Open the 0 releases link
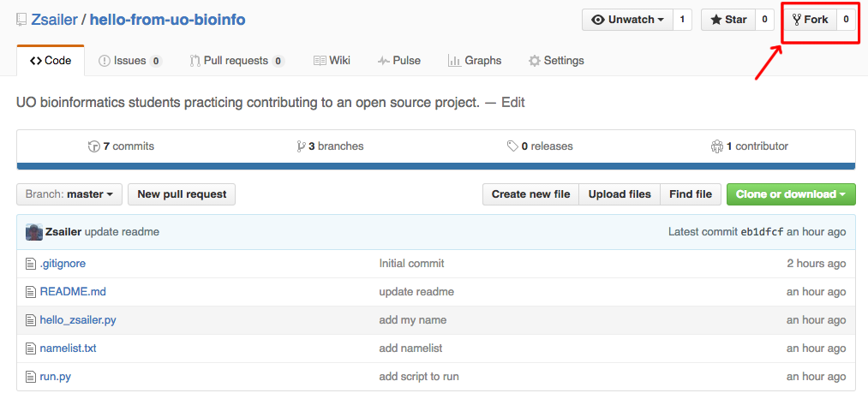868x399 pixels. (x=540, y=146)
